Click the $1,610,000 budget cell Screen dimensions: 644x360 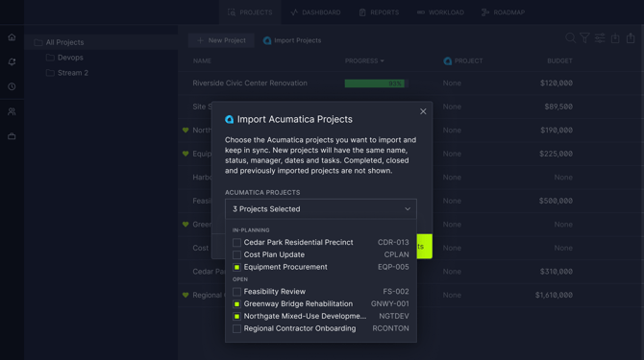pos(554,296)
